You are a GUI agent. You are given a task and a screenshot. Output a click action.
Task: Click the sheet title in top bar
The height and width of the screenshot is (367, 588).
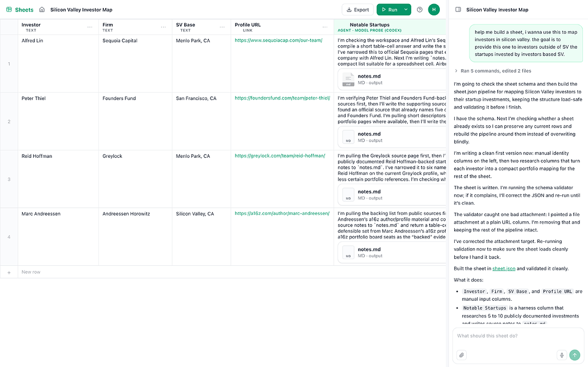click(x=81, y=10)
